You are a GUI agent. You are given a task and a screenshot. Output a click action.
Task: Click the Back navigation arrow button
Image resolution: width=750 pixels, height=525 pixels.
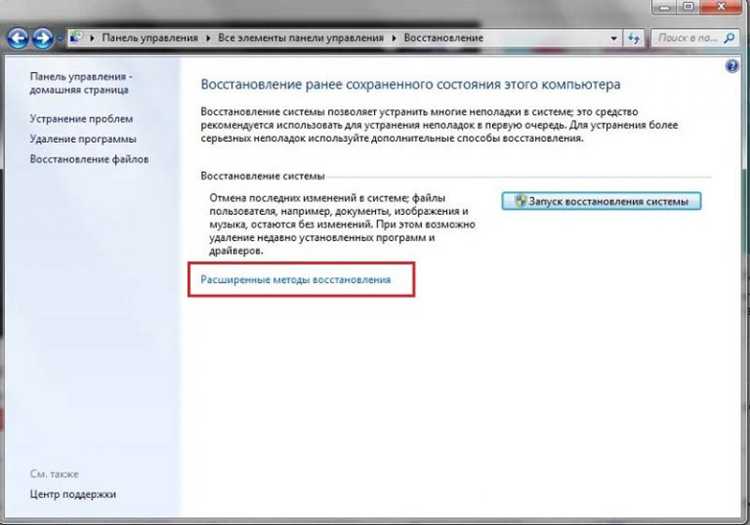[17, 39]
